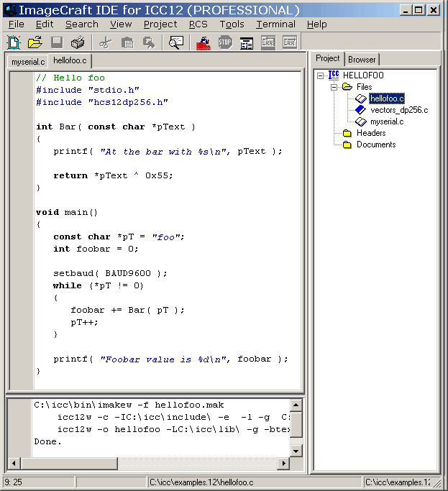Open the Tools menu
Viewport: 448px width, 491px height.
(232, 24)
